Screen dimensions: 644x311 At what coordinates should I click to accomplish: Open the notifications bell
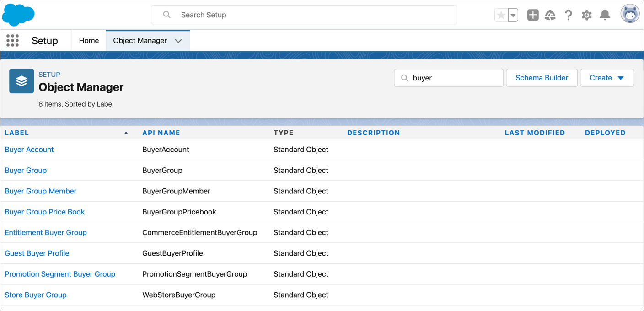pos(605,15)
